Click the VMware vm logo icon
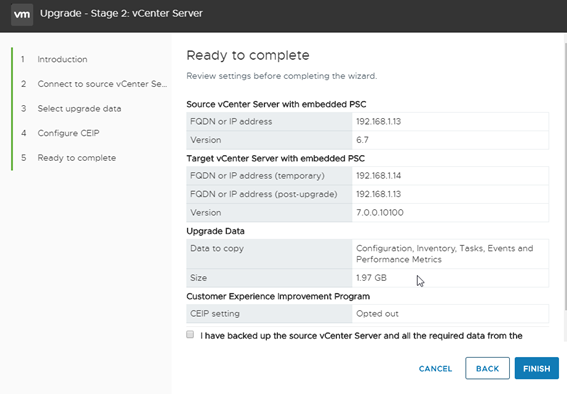The height and width of the screenshot is (394, 567). tap(22, 14)
